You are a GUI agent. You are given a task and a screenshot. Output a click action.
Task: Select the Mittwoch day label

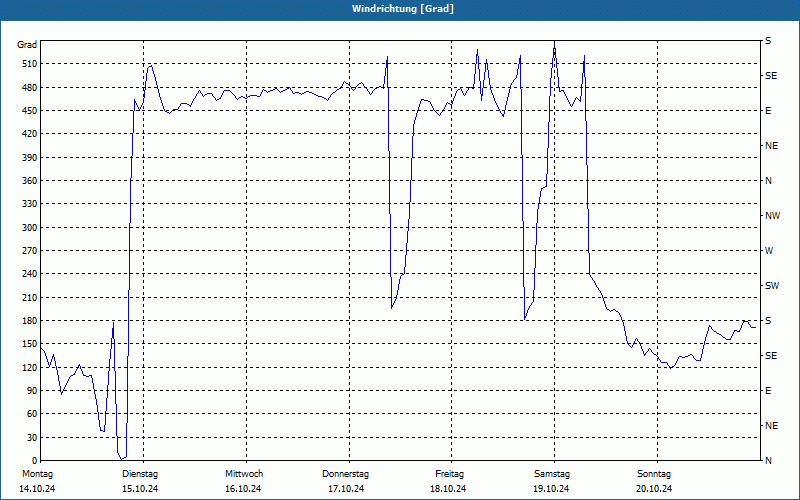coord(244,474)
